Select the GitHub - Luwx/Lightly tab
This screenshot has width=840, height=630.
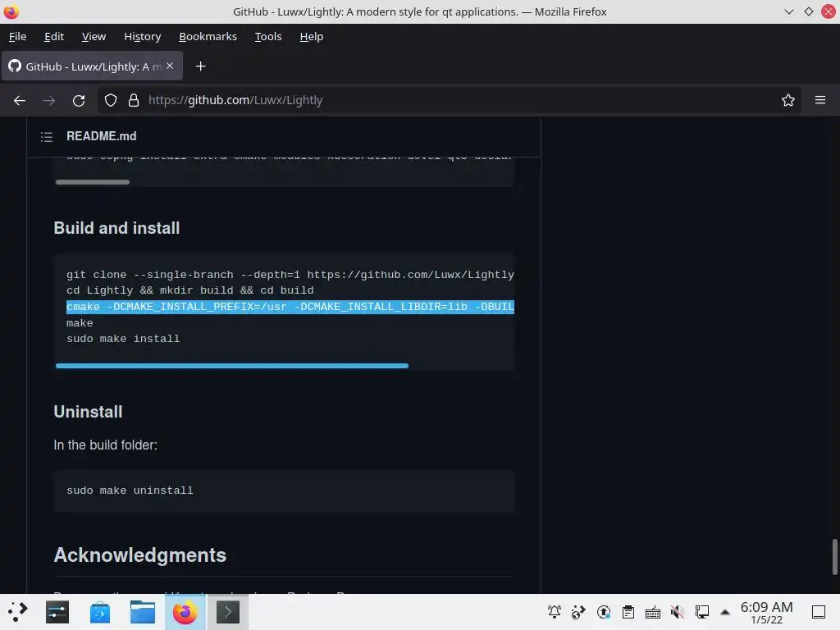tap(92, 66)
